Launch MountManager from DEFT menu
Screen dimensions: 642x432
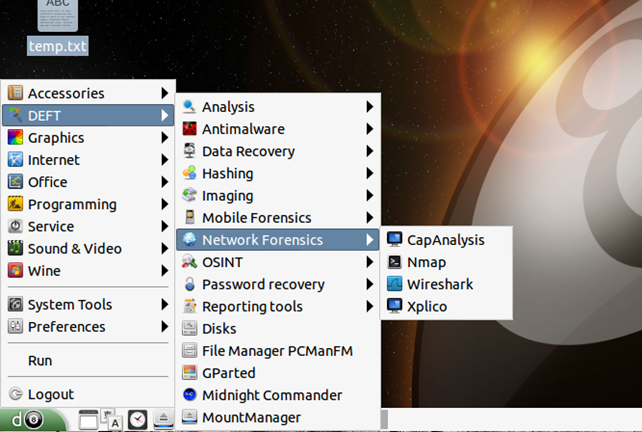click(250, 417)
